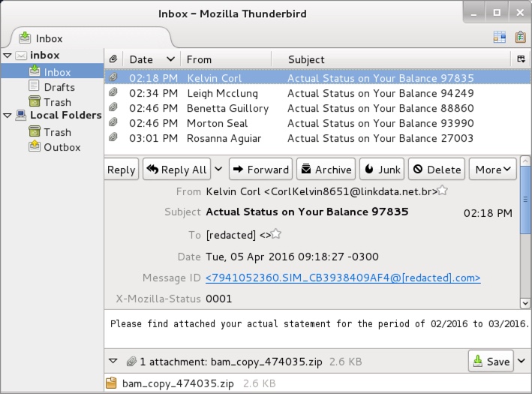Image resolution: width=532 pixels, height=394 pixels.
Task: Click the Message ID link
Action: (343, 278)
